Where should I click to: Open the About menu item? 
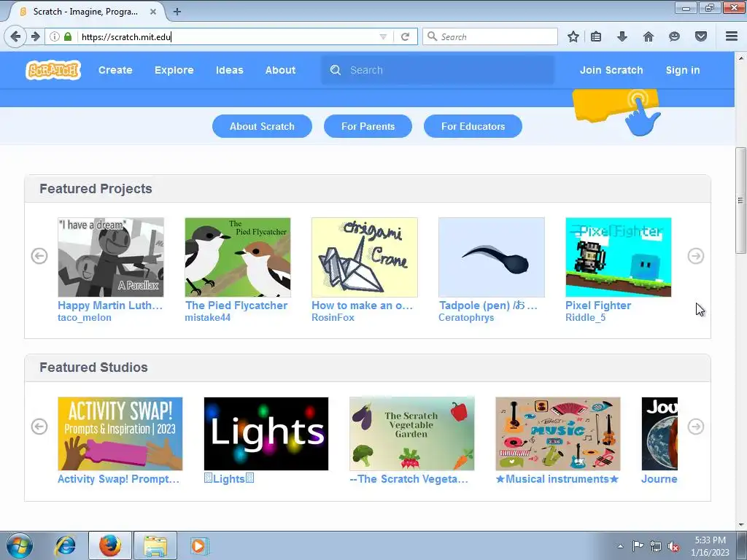pyautogui.click(x=280, y=70)
